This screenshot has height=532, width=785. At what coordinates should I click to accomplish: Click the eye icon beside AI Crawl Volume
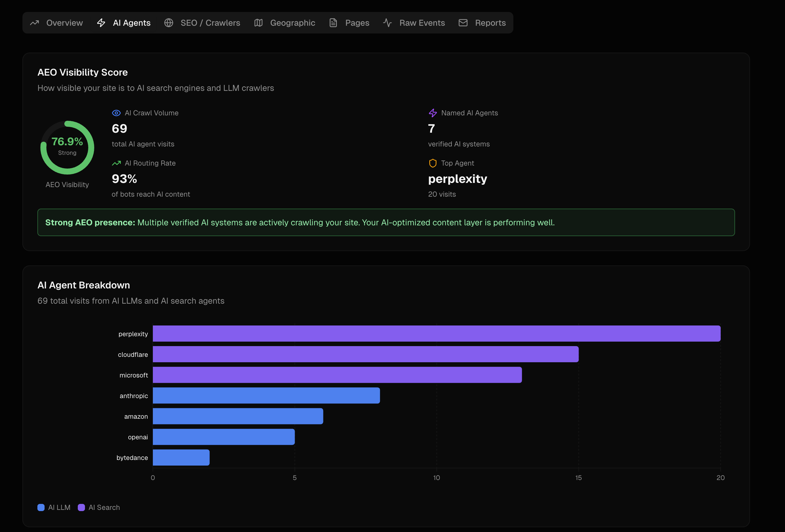click(x=116, y=113)
